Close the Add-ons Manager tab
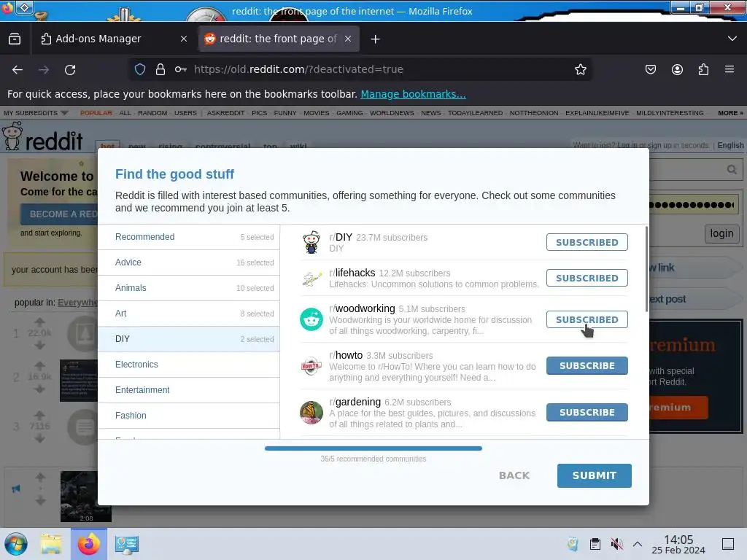The width and height of the screenshot is (747, 560). (x=184, y=39)
